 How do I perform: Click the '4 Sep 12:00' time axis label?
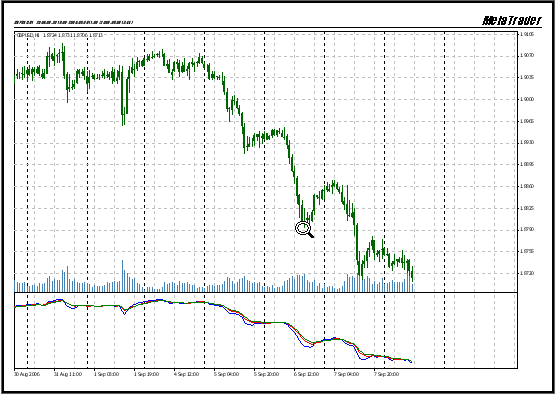click(x=187, y=374)
